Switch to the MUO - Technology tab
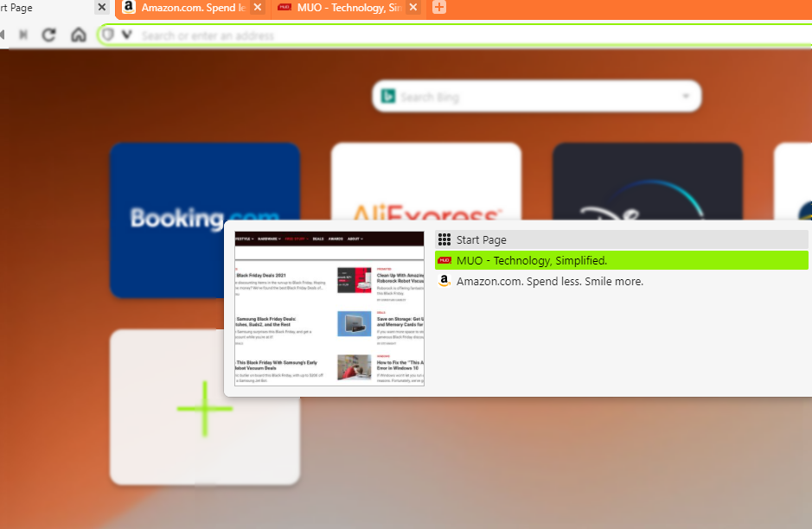812x529 pixels. click(x=348, y=8)
